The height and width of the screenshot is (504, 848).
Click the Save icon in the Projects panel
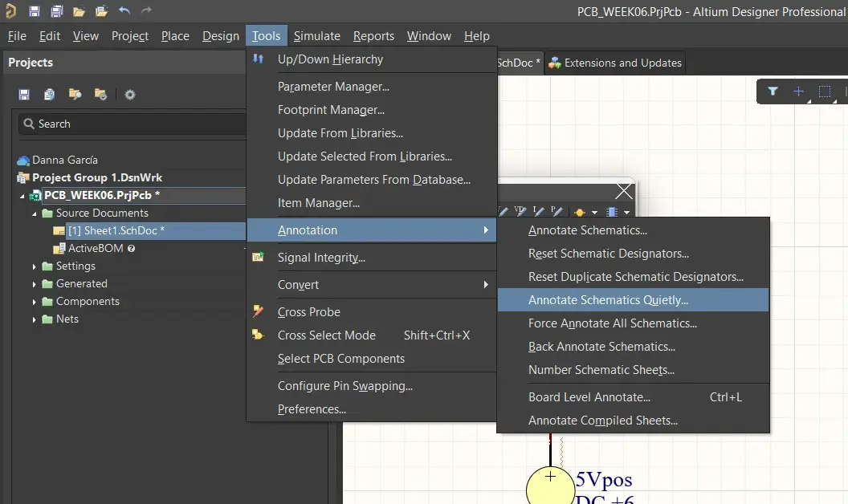(x=24, y=95)
